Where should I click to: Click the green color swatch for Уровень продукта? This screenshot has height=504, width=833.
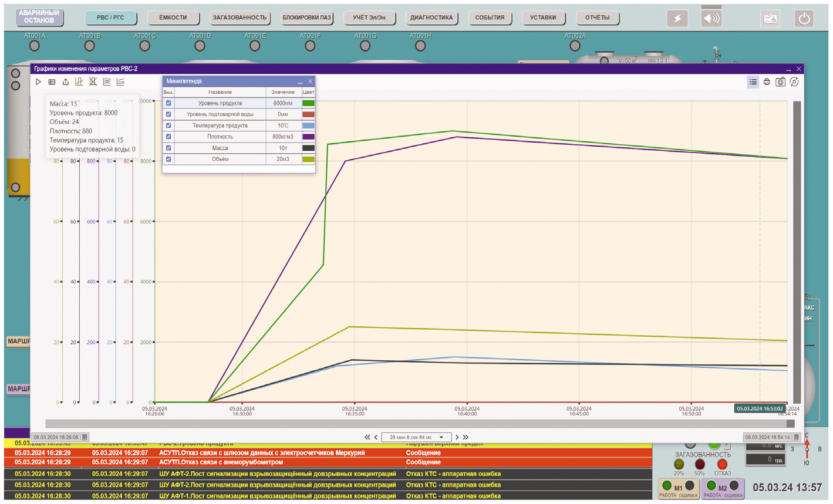(308, 103)
